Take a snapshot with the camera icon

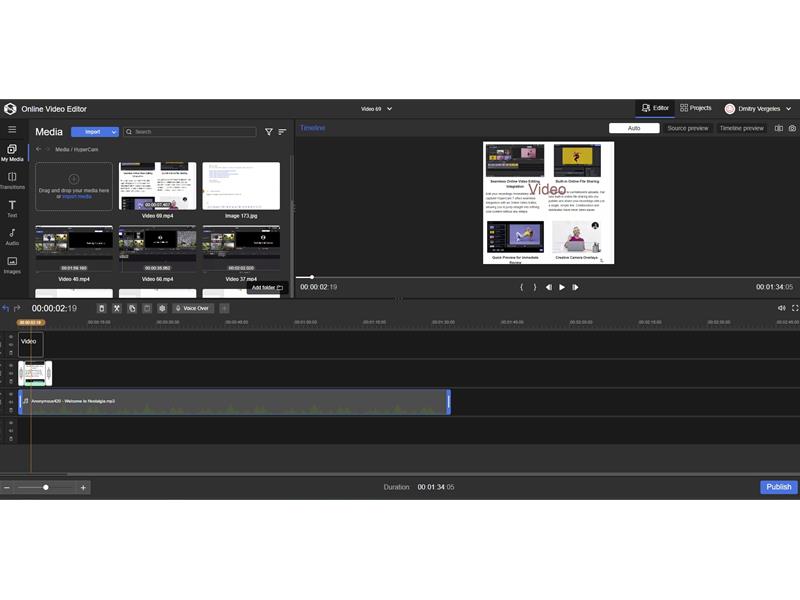(792, 128)
